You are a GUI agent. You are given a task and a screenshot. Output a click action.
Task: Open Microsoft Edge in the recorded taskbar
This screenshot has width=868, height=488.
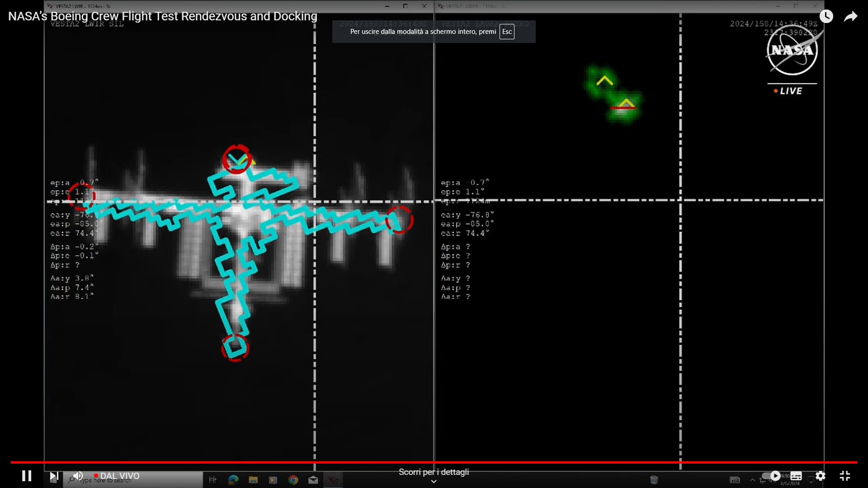point(233,480)
